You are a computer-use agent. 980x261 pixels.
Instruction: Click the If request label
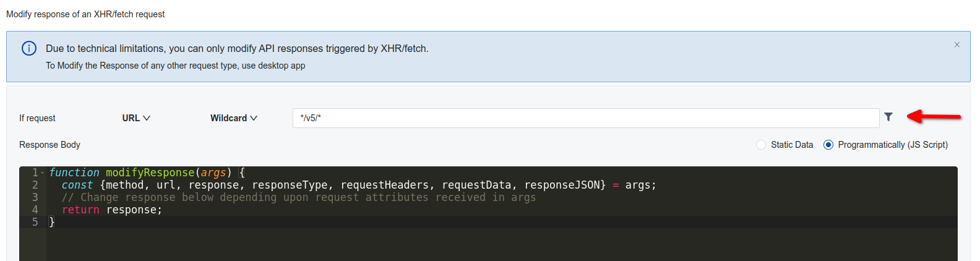(37, 118)
